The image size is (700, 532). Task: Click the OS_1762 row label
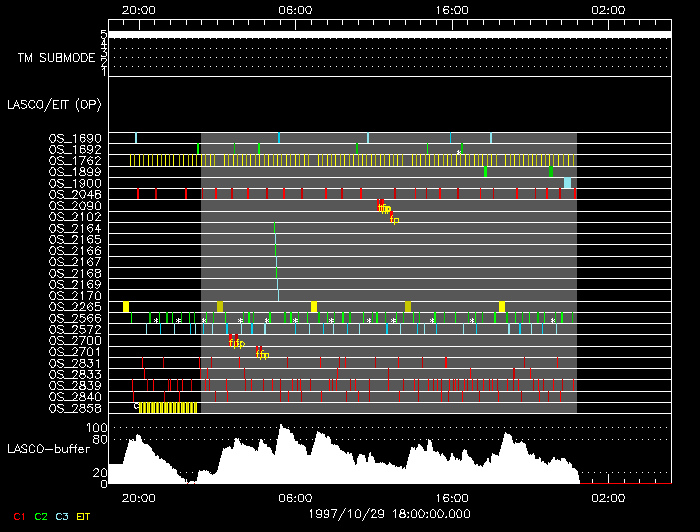75,160
